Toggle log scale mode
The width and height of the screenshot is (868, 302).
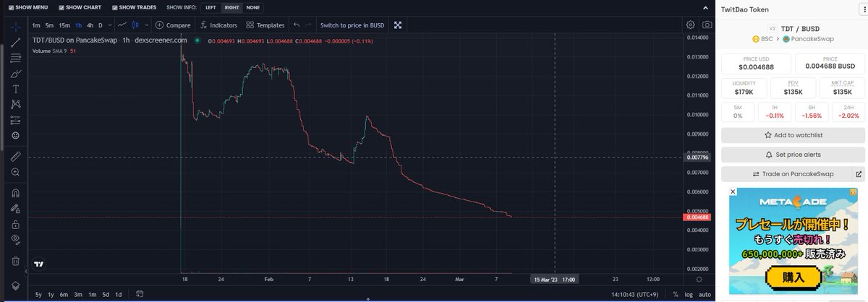687,294
